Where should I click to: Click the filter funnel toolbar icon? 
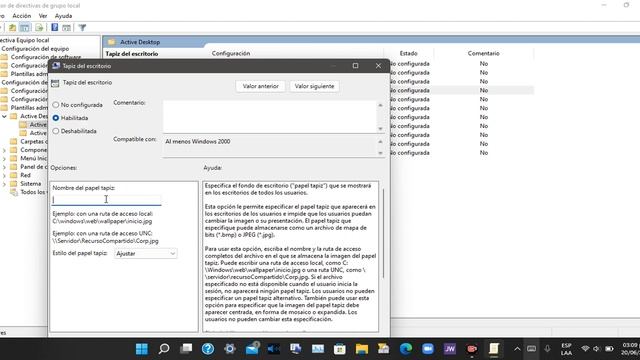click(82, 28)
